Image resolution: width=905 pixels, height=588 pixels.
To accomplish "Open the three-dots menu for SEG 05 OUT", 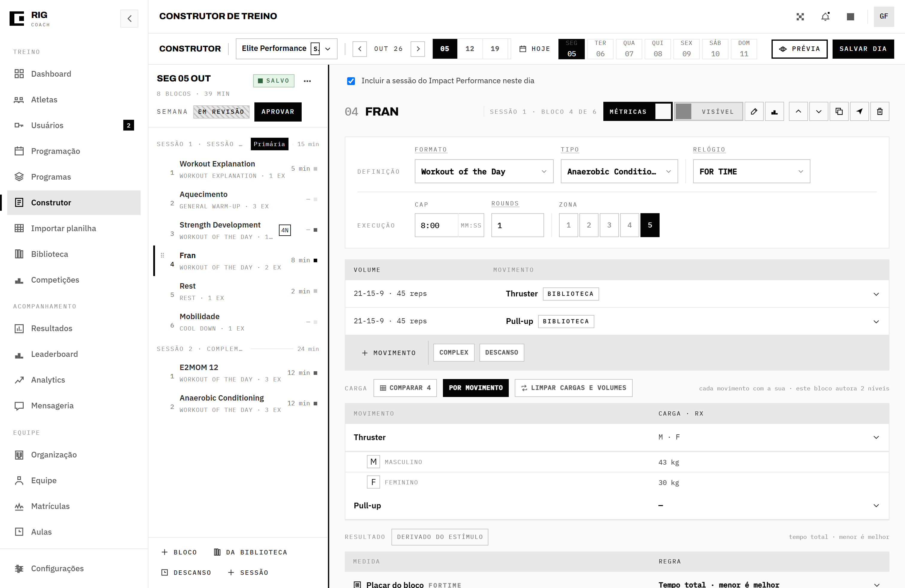I will pos(307,81).
